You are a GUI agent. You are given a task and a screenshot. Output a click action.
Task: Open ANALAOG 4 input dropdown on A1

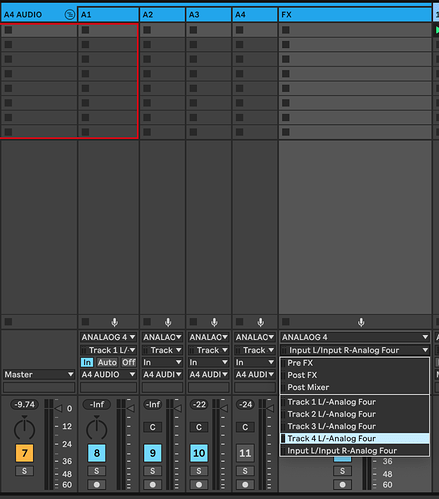[108, 337]
